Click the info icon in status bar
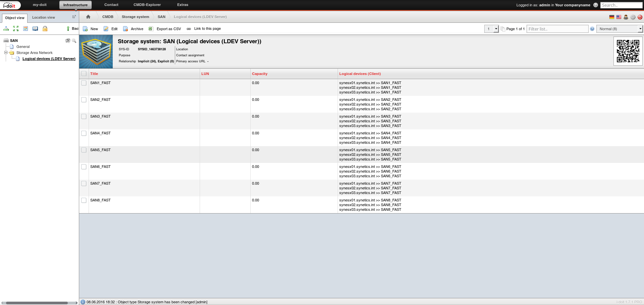This screenshot has height=305, width=644. click(x=83, y=302)
